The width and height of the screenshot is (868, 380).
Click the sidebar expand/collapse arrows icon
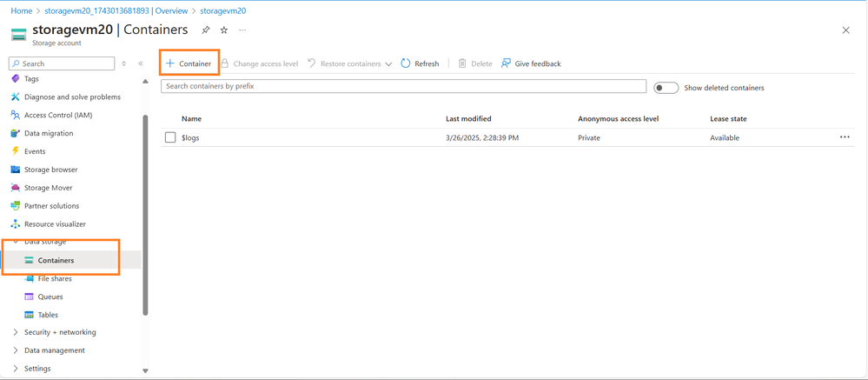coord(123,63)
